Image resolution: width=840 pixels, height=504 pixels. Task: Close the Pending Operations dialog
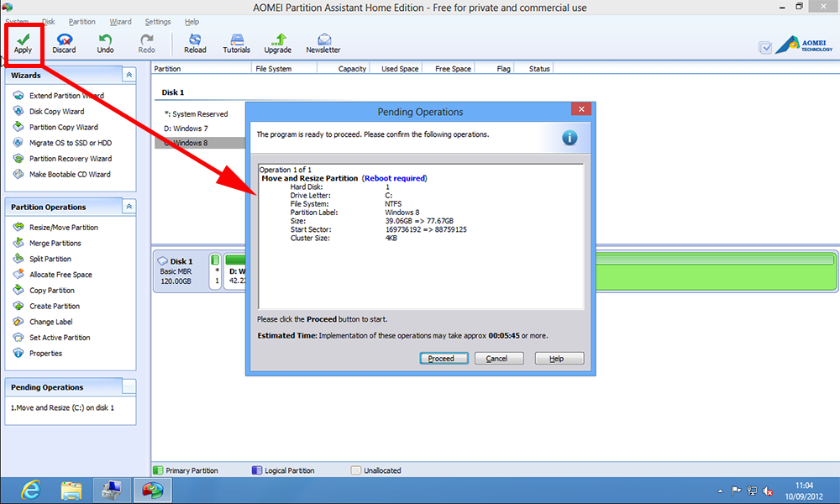coord(581,109)
